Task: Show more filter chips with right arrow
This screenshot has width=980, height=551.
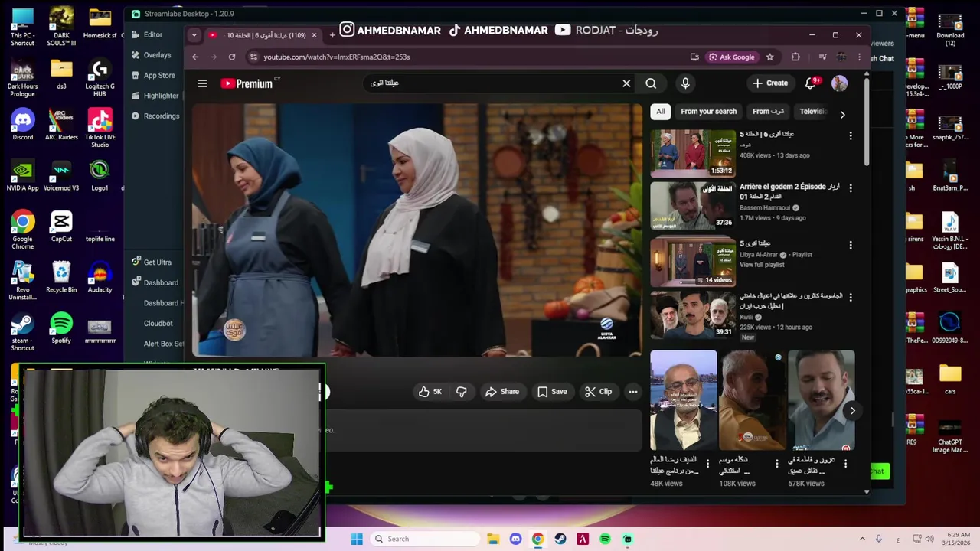Action: click(x=842, y=115)
